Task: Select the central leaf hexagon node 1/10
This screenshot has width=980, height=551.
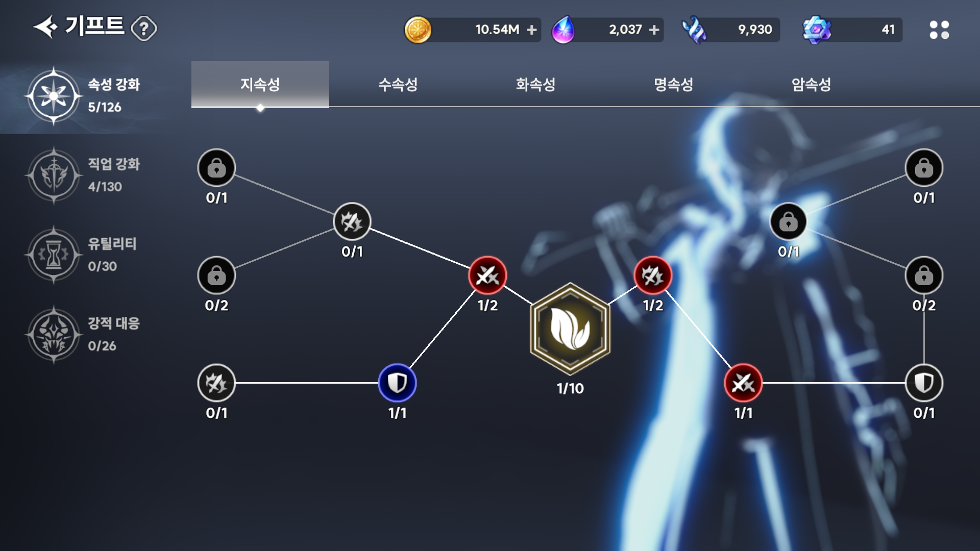Action: point(570,329)
